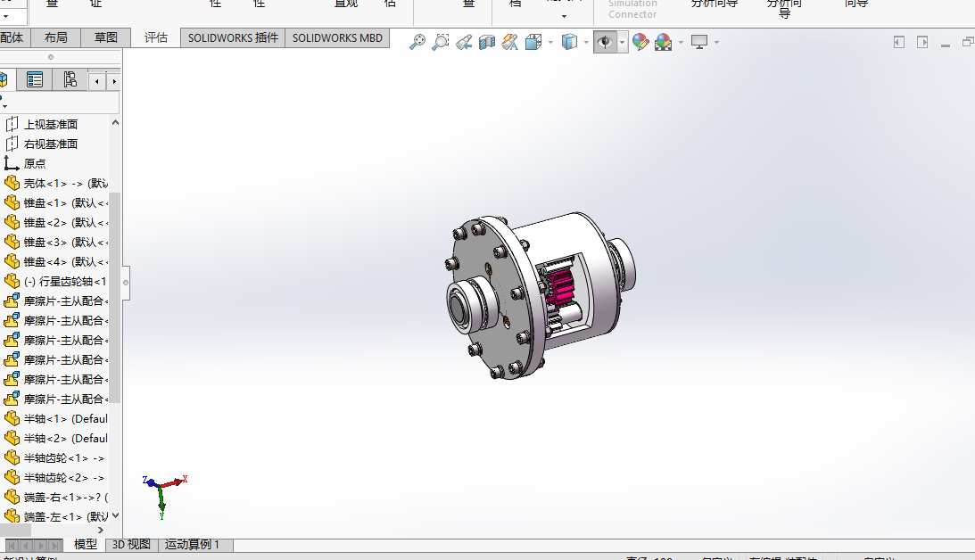Click the pink planetary gear in the model

(561, 286)
